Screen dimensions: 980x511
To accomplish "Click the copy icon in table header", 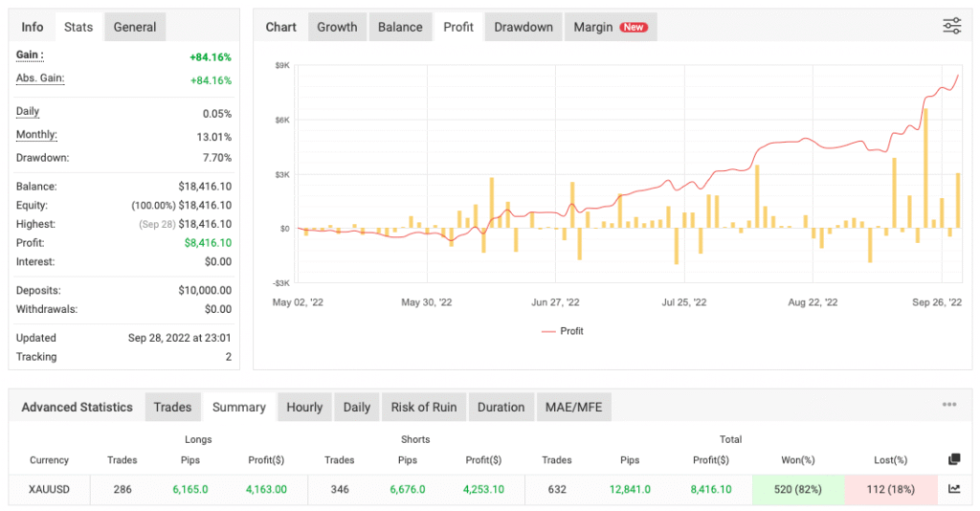I will tap(953, 460).
